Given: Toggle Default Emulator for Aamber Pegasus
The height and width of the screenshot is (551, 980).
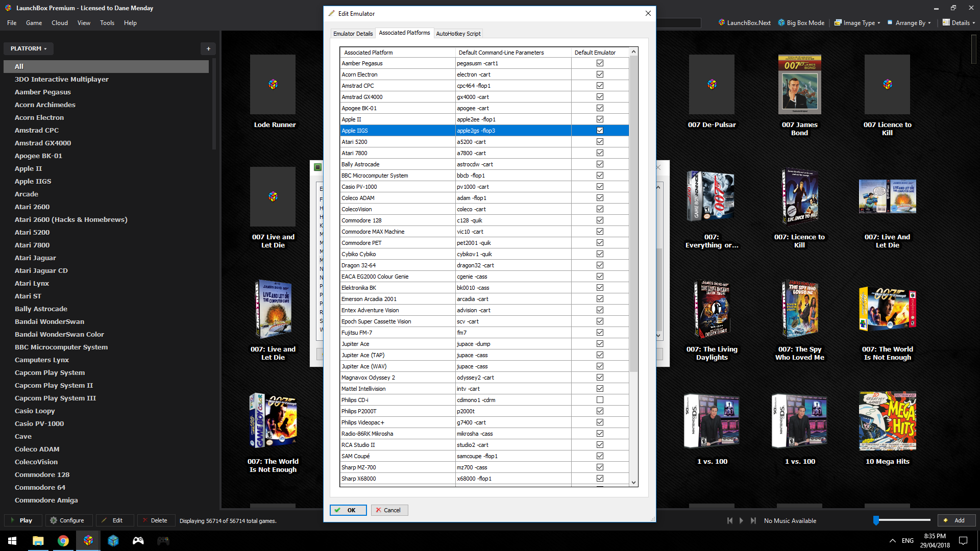Looking at the screenshot, I should click(x=600, y=63).
